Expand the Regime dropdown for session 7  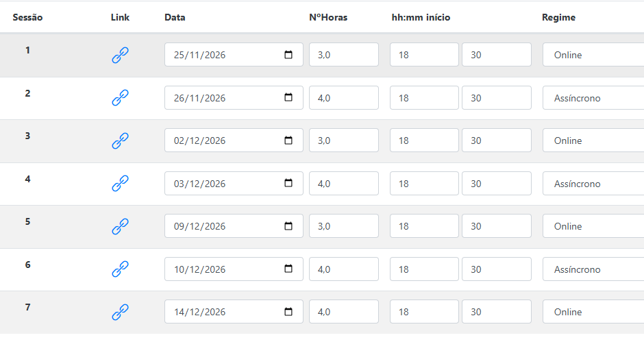tap(593, 312)
